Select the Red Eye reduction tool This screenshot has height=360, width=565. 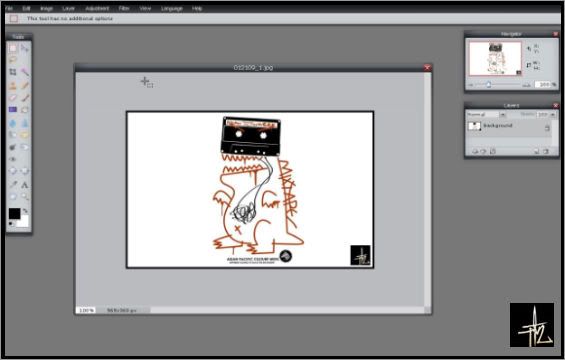click(x=13, y=159)
